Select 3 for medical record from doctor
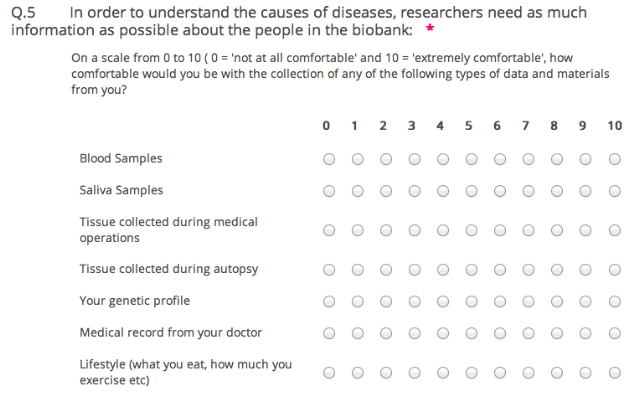640x397 pixels. (x=414, y=333)
